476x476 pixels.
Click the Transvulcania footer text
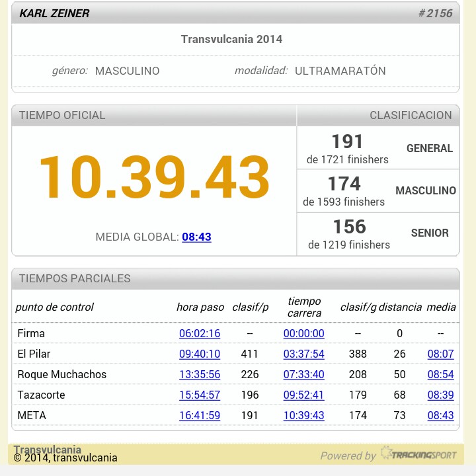click(48, 450)
